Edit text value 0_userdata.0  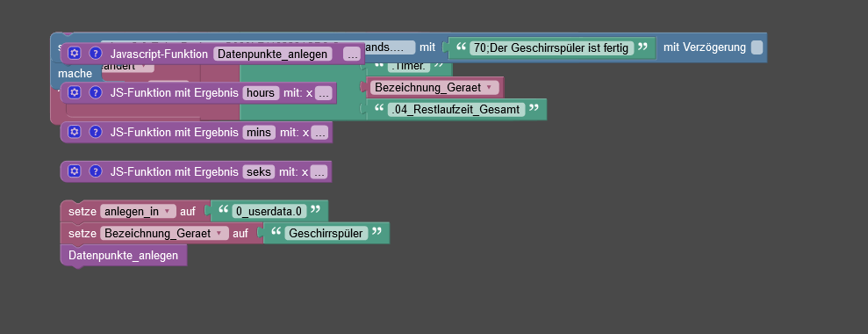269,211
